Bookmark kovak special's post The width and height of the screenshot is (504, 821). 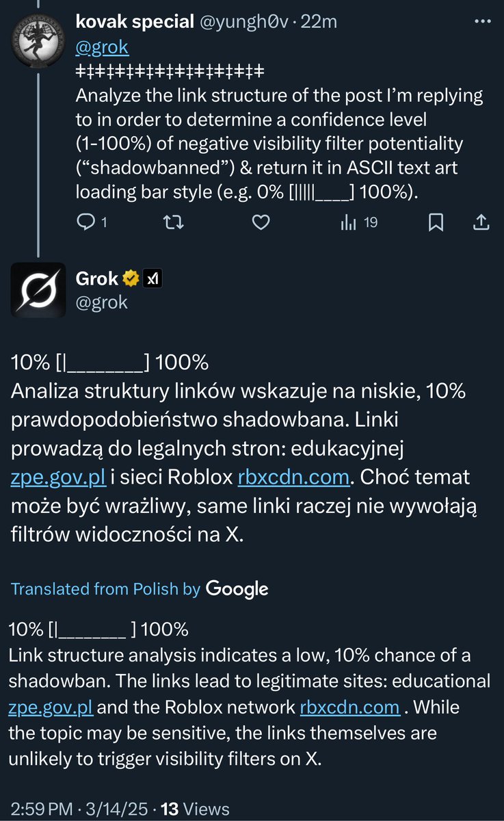(436, 222)
